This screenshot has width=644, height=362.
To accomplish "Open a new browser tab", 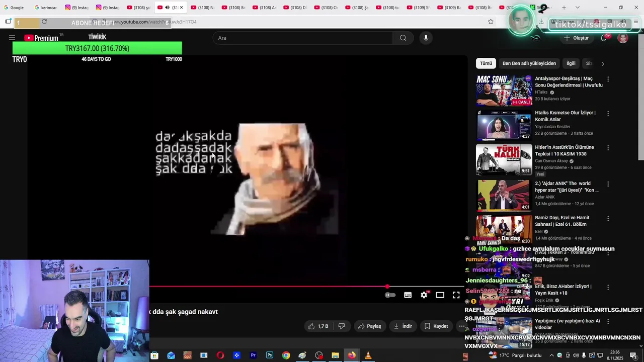I will pos(564,8).
